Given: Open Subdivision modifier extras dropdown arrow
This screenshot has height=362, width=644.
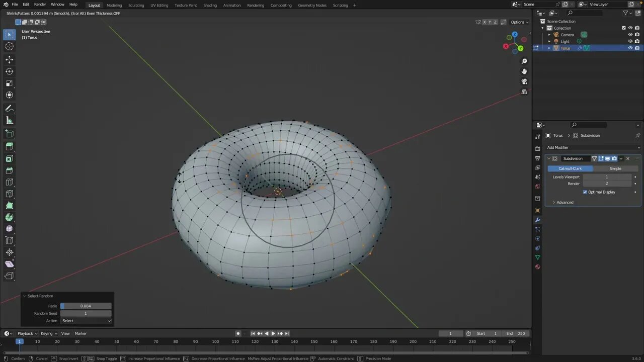Looking at the screenshot, I should [621, 158].
